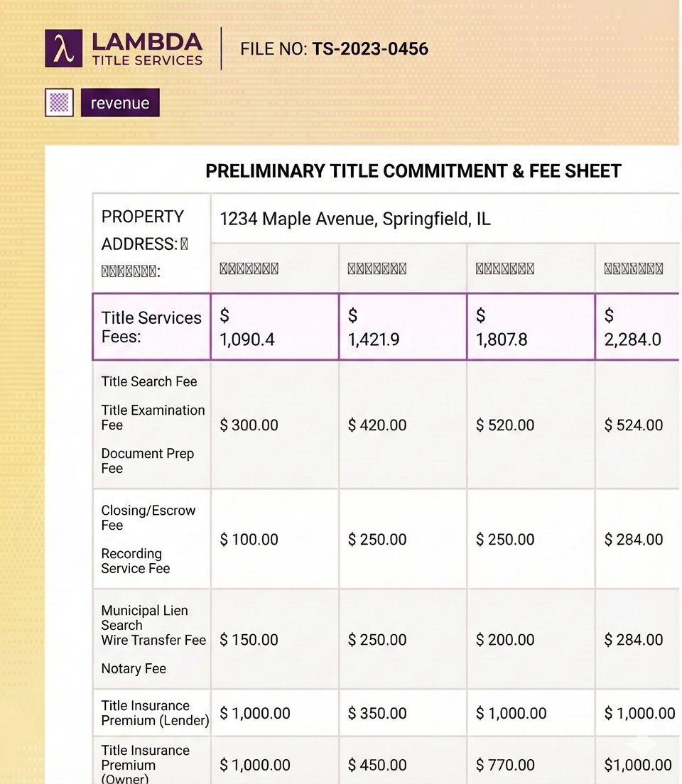Click the $524.00 amount cell
The height and width of the screenshot is (784, 682).
[x=637, y=425]
